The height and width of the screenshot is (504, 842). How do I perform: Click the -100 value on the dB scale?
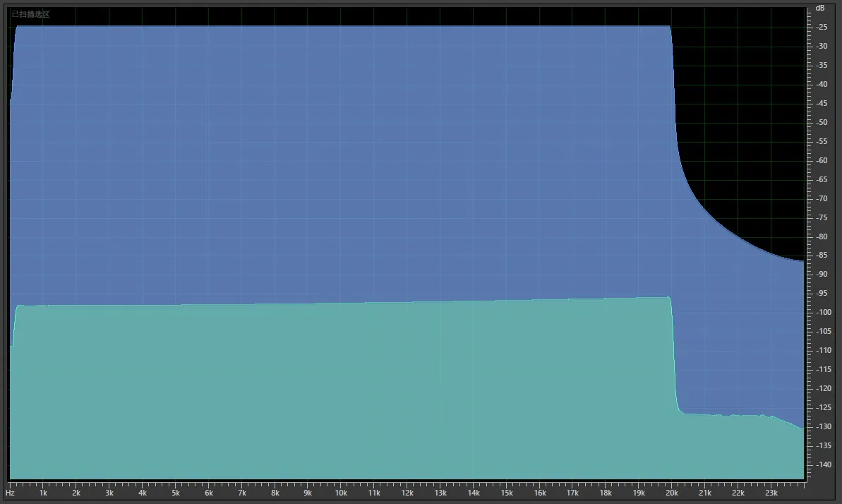point(824,312)
